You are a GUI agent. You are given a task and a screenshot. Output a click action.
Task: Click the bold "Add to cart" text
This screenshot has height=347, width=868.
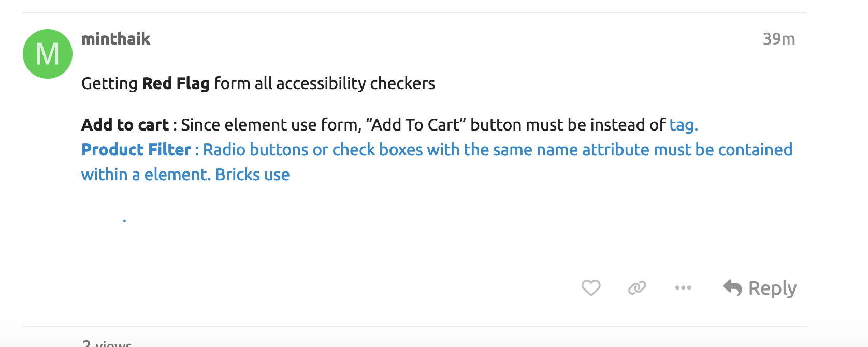125,125
